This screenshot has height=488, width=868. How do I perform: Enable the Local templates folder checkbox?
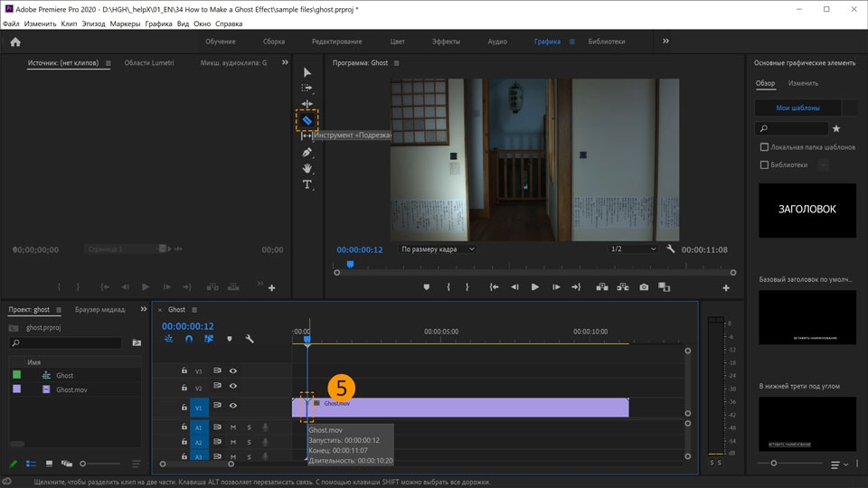pyautogui.click(x=764, y=147)
